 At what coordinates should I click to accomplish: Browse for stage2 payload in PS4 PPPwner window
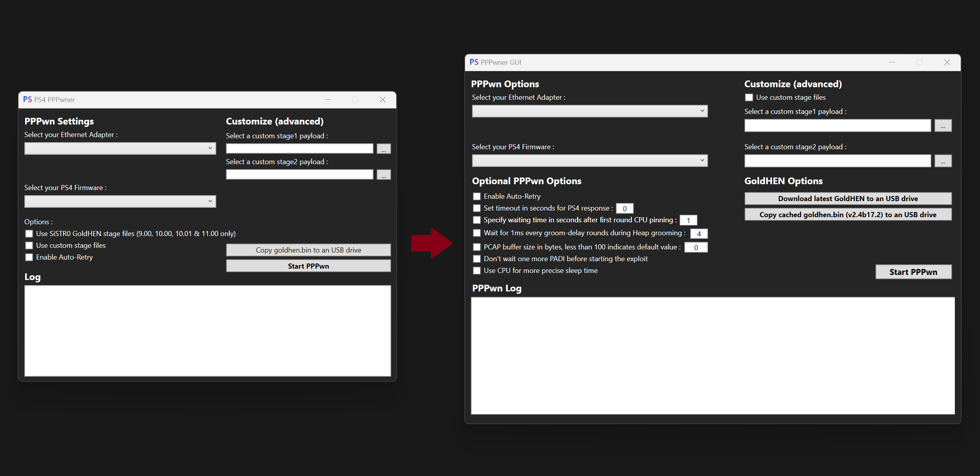pos(384,175)
